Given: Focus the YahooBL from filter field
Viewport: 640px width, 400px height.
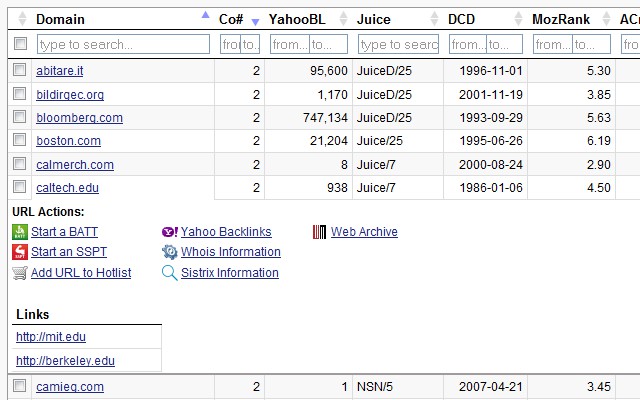Looking at the screenshot, I should point(290,44).
